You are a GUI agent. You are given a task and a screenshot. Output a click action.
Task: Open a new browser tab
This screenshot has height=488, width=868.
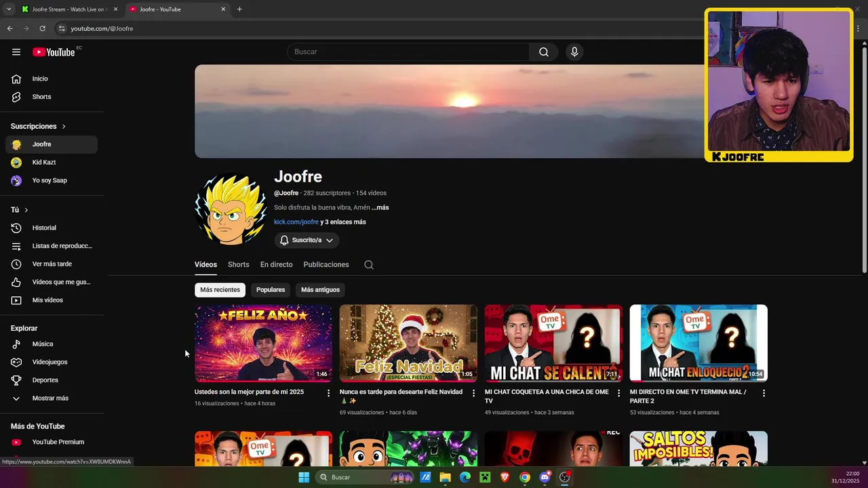point(239,9)
